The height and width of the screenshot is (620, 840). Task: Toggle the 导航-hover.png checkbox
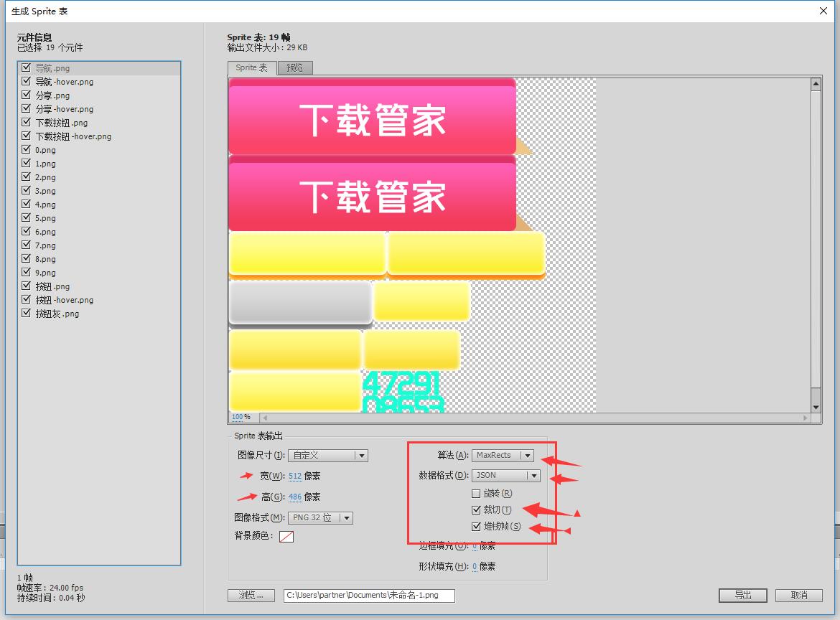pyautogui.click(x=26, y=81)
